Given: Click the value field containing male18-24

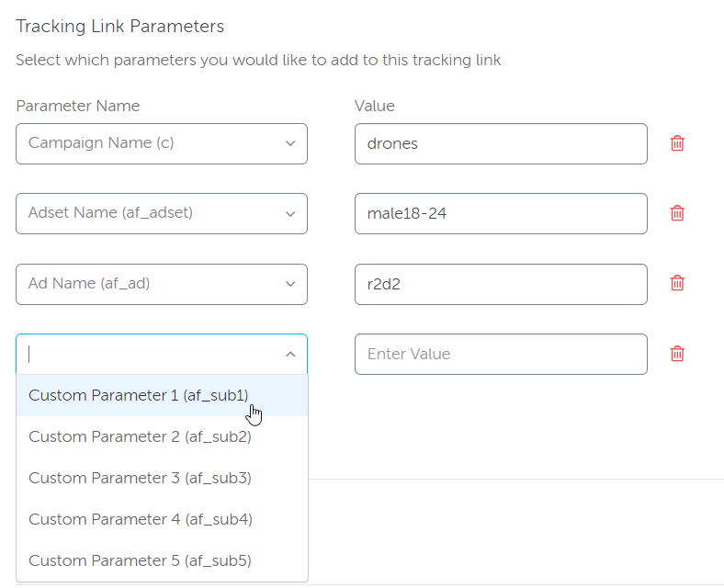Looking at the screenshot, I should coord(500,213).
